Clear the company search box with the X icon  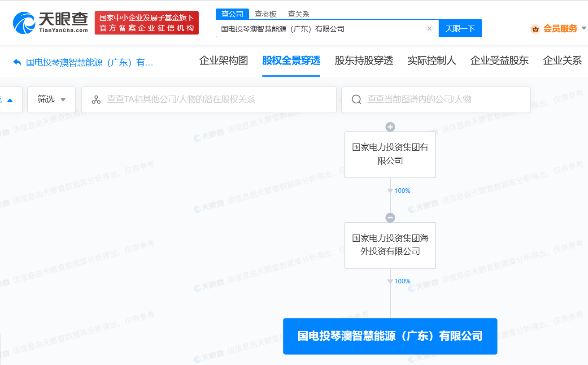click(429, 28)
